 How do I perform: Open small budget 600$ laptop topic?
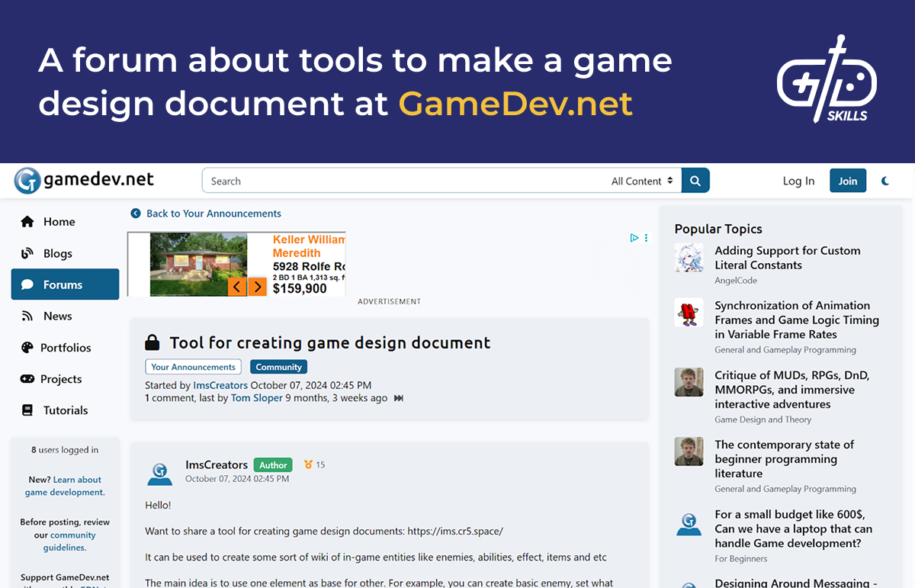[x=794, y=529]
